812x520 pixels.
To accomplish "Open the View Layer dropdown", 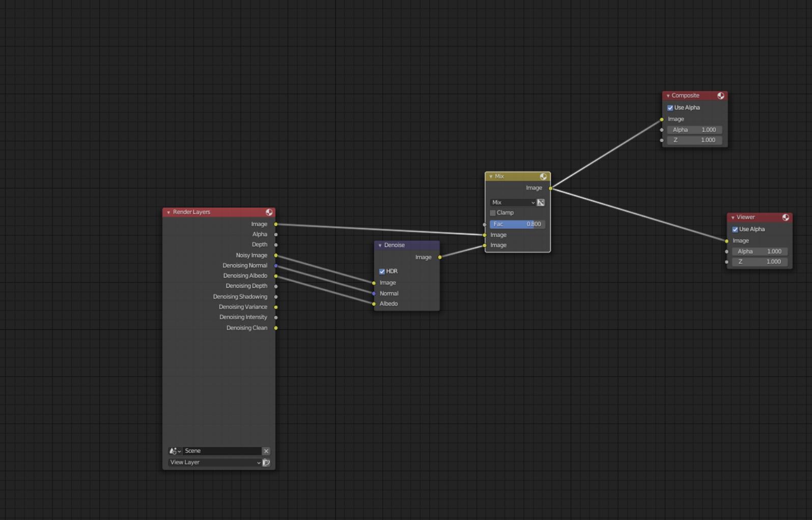I will [x=215, y=462].
